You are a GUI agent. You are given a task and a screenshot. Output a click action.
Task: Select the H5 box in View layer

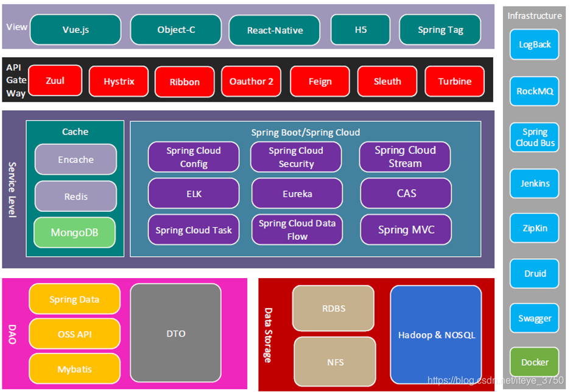pyautogui.click(x=361, y=29)
